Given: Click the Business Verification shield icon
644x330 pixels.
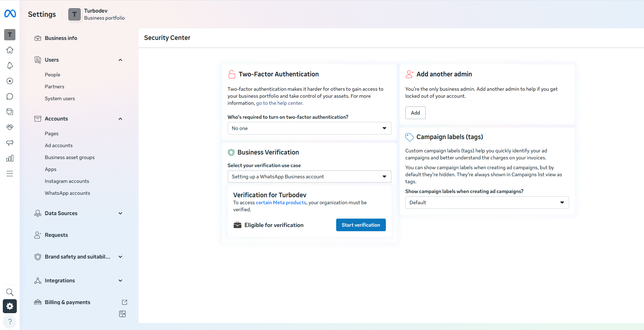Looking at the screenshot, I should [x=231, y=152].
